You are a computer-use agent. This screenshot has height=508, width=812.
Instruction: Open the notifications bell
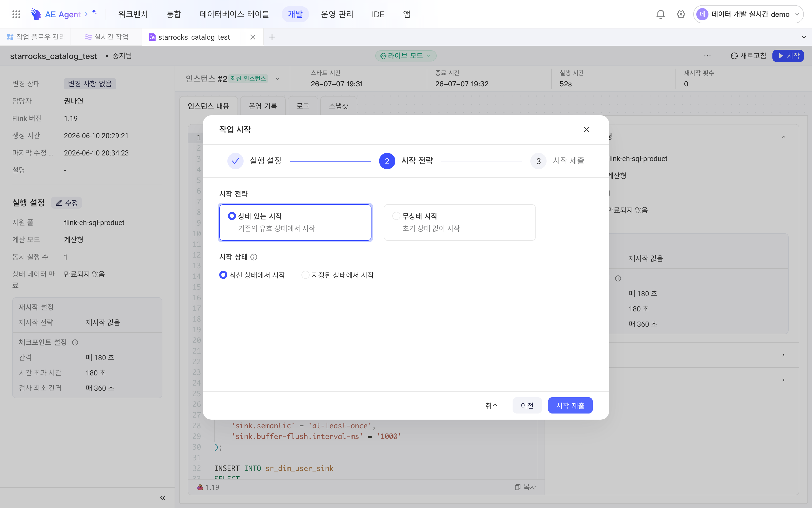[x=660, y=14]
